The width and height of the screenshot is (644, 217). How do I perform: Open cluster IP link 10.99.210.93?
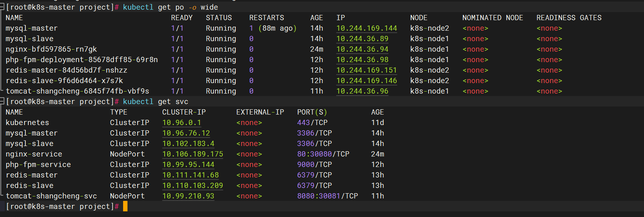pos(188,196)
